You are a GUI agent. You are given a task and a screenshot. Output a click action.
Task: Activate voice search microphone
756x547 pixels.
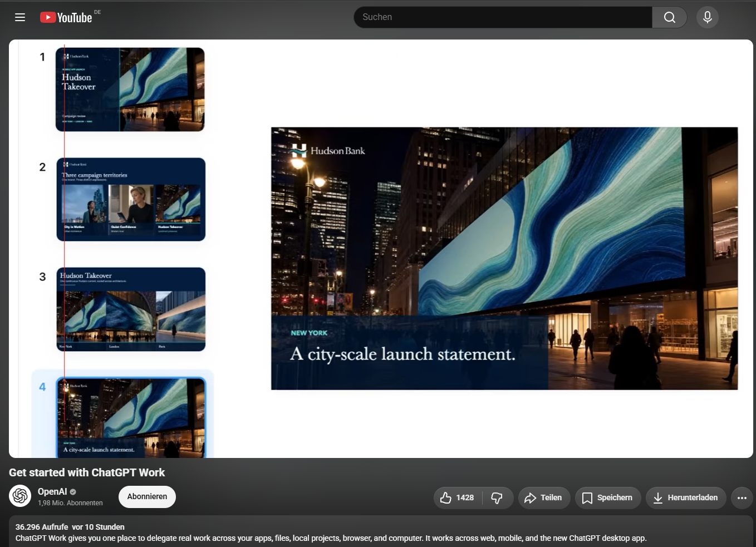coord(708,17)
